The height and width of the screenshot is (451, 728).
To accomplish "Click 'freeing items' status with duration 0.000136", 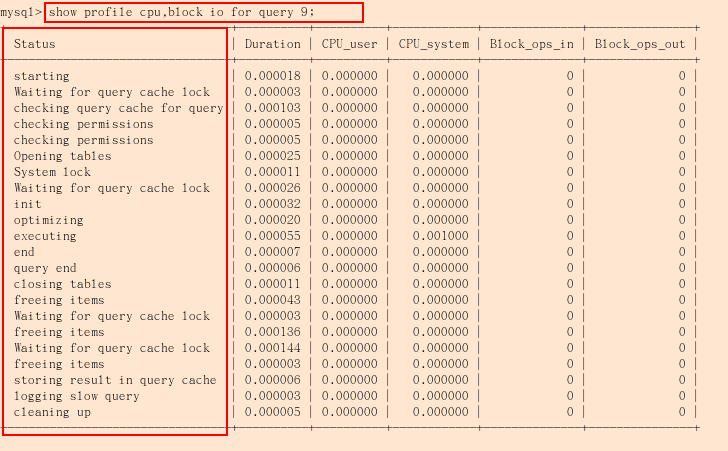I will coord(59,332).
